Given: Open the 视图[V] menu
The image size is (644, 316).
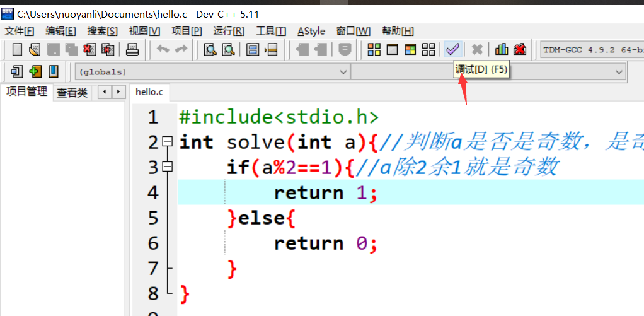Looking at the screenshot, I should click(144, 32).
